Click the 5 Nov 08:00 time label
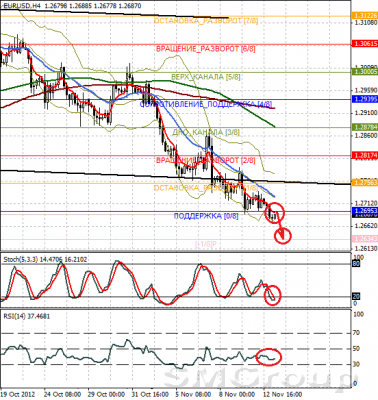378x400 pixels. click(x=194, y=394)
